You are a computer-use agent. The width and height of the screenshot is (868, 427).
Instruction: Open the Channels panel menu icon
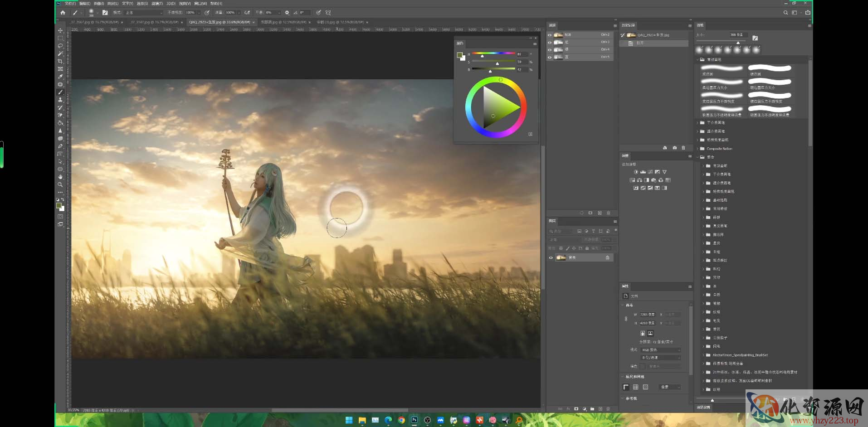tap(615, 25)
